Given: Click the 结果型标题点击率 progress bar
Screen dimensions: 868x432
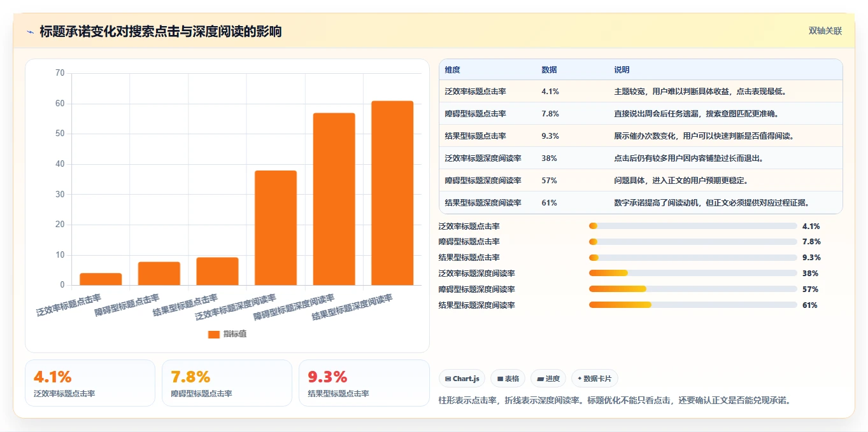Looking at the screenshot, I should pyautogui.click(x=693, y=258).
